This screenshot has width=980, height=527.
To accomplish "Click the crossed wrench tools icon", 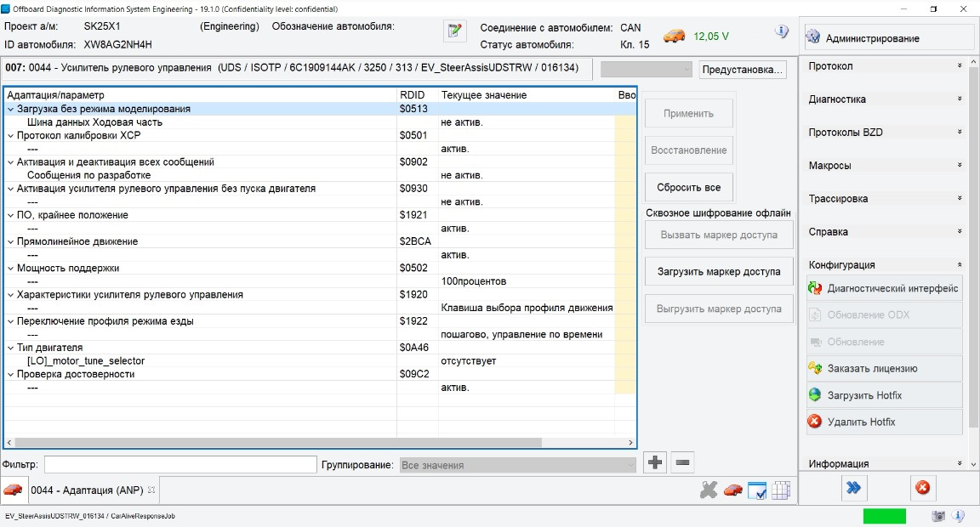I will tap(709, 490).
